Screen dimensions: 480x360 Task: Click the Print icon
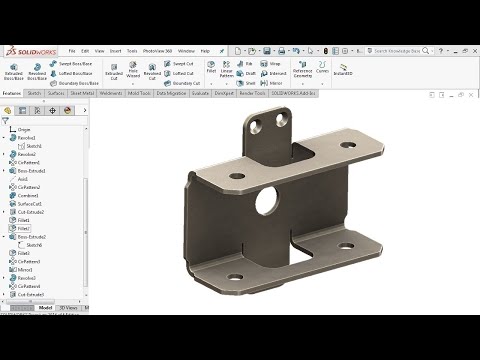pos(282,51)
